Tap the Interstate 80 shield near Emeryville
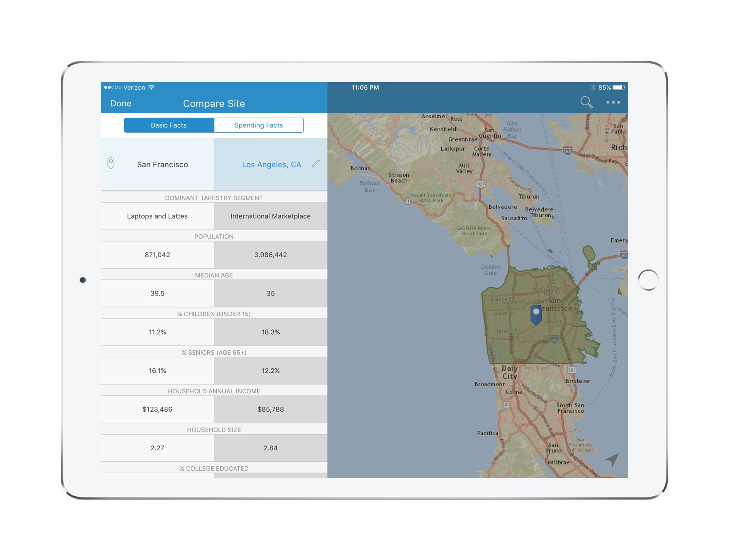 (x=624, y=255)
